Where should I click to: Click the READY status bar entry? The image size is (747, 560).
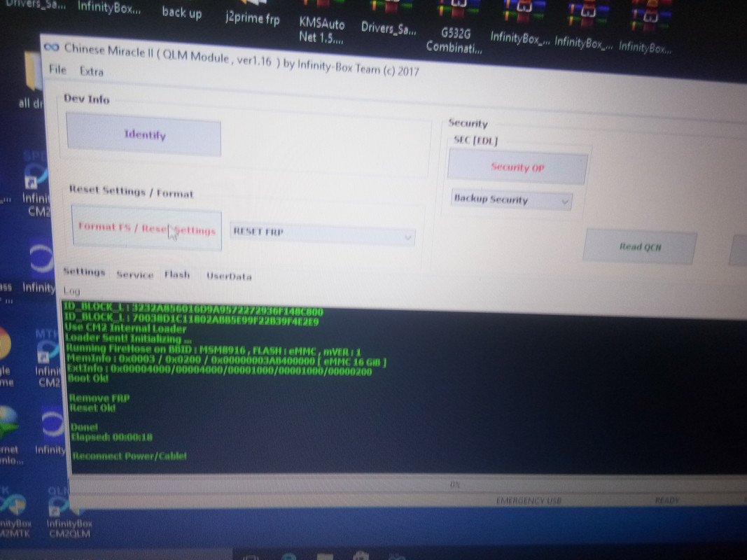click(x=667, y=500)
